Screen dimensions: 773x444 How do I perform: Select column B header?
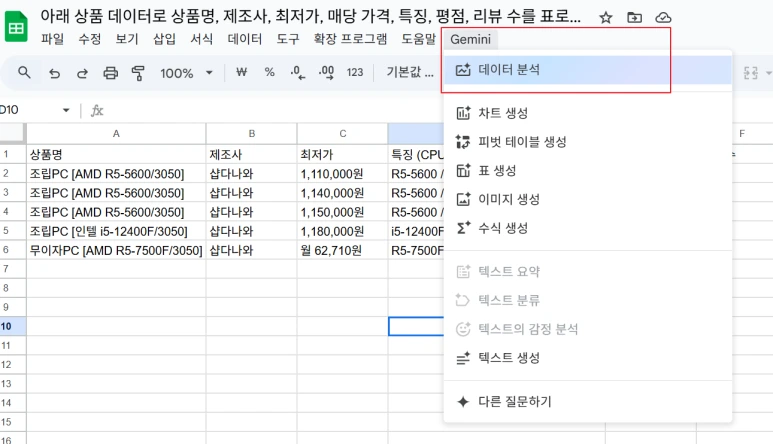(251, 134)
